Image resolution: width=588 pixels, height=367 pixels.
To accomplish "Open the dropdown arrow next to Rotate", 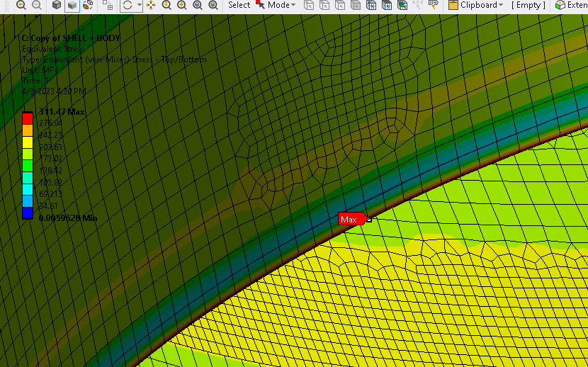I will (139, 5).
